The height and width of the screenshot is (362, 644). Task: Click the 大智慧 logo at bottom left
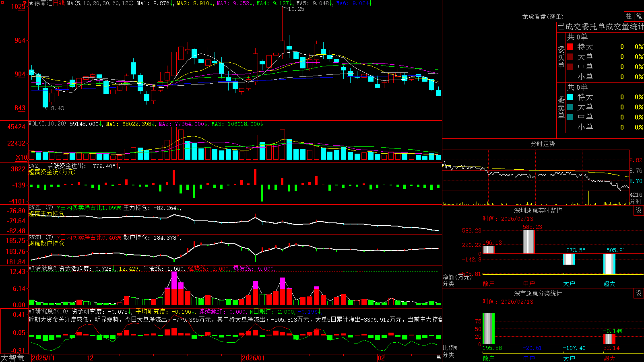click(x=12, y=358)
